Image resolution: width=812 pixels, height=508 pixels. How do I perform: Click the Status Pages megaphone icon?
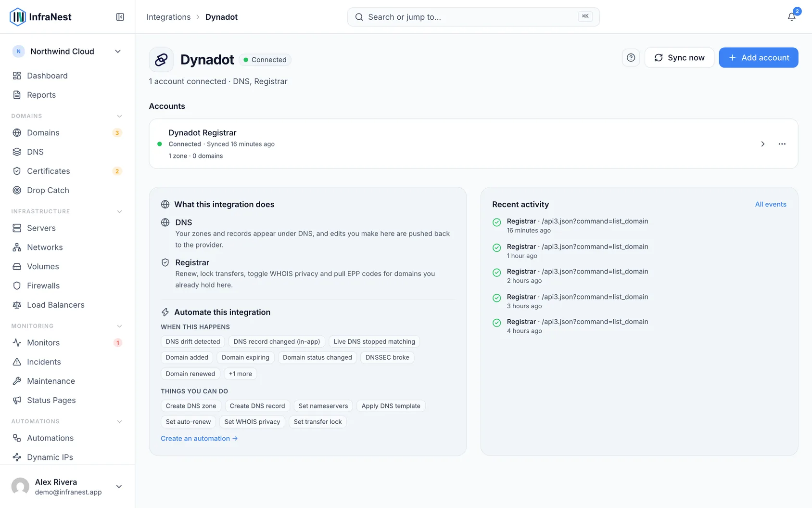pyautogui.click(x=17, y=400)
